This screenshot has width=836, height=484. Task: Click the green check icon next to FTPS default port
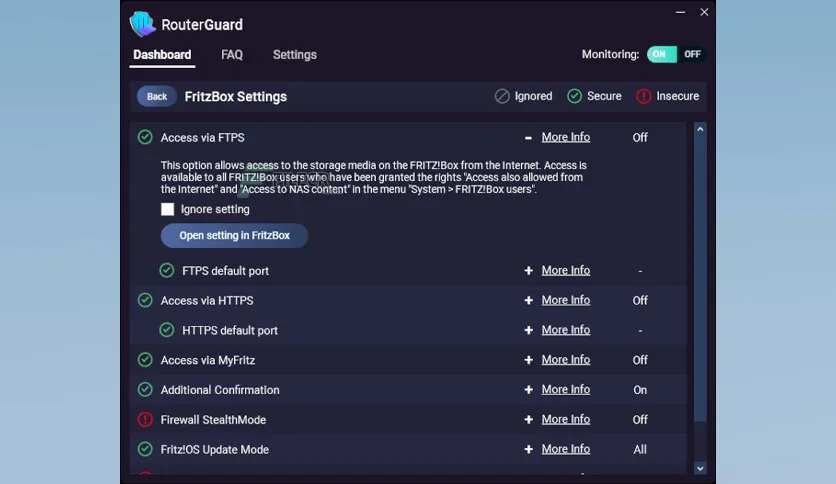pos(167,270)
